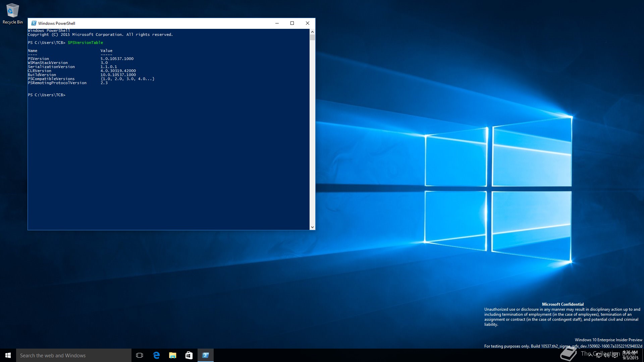Viewport: 644px width, 362px height.
Task: Open the network status tray icon
Action: pyautogui.click(x=599, y=355)
